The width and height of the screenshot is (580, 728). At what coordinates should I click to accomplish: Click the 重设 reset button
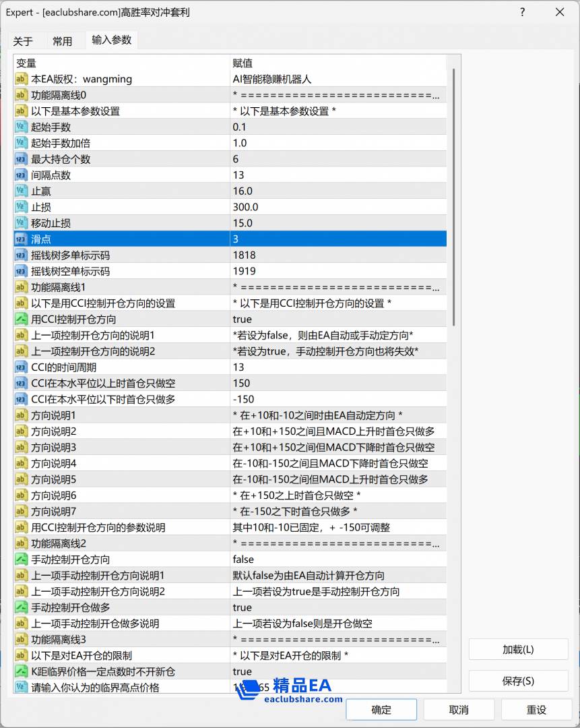[x=536, y=710]
